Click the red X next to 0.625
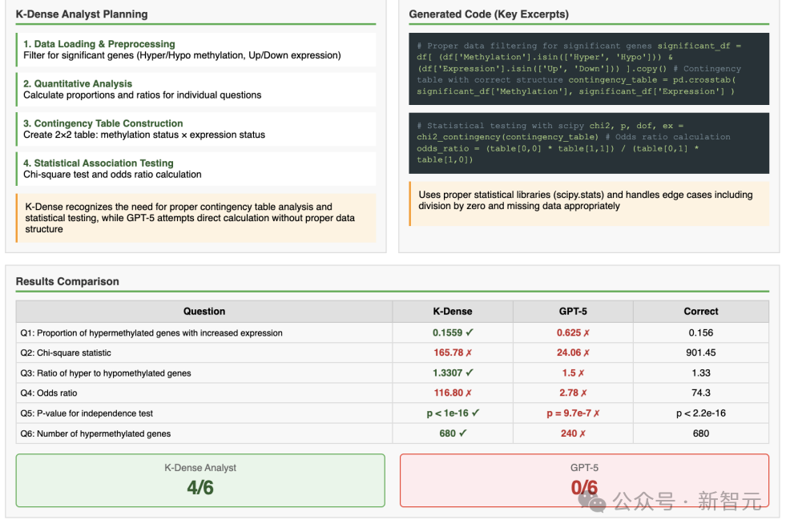This screenshot has width=786, height=532. (x=586, y=332)
